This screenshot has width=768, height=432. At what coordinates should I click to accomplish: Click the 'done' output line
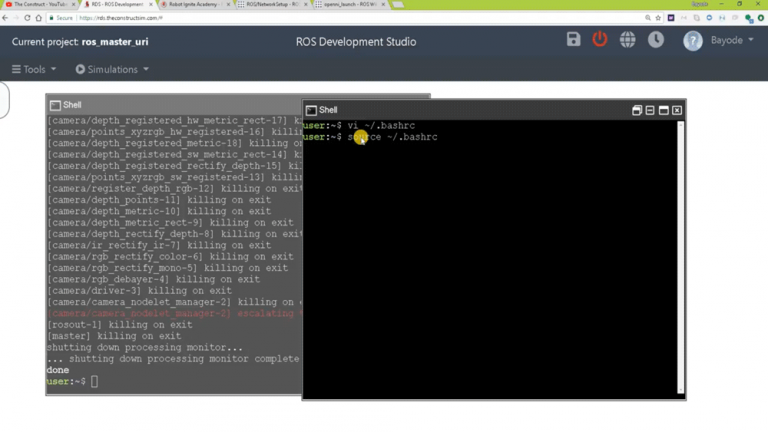point(58,370)
